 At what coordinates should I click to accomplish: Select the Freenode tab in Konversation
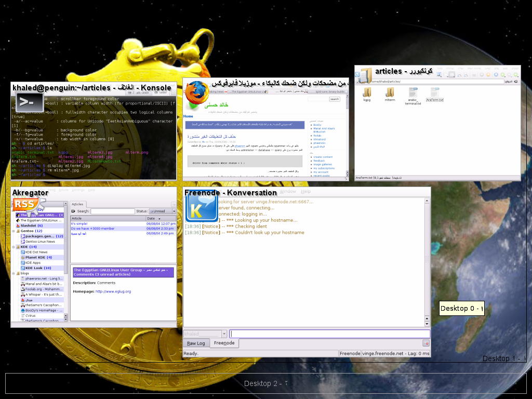pyautogui.click(x=224, y=343)
